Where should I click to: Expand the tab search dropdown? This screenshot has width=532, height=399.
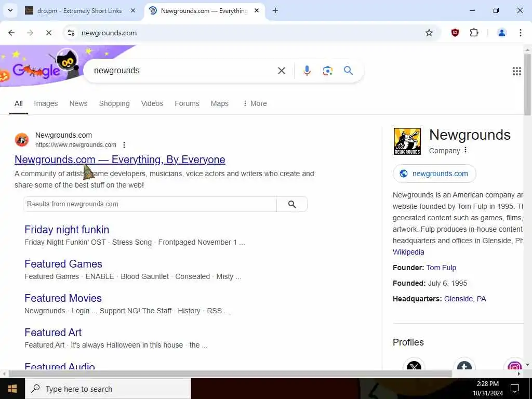click(10, 10)
